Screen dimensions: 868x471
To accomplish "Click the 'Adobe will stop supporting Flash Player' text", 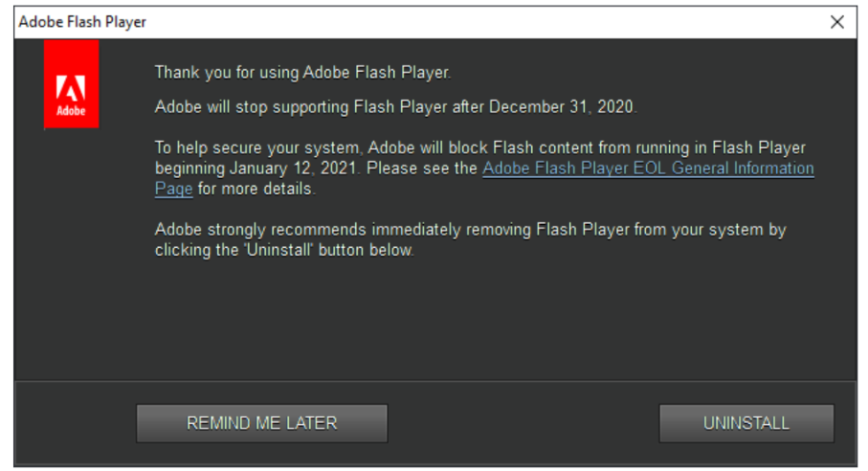I will click(x=300, y=107).
